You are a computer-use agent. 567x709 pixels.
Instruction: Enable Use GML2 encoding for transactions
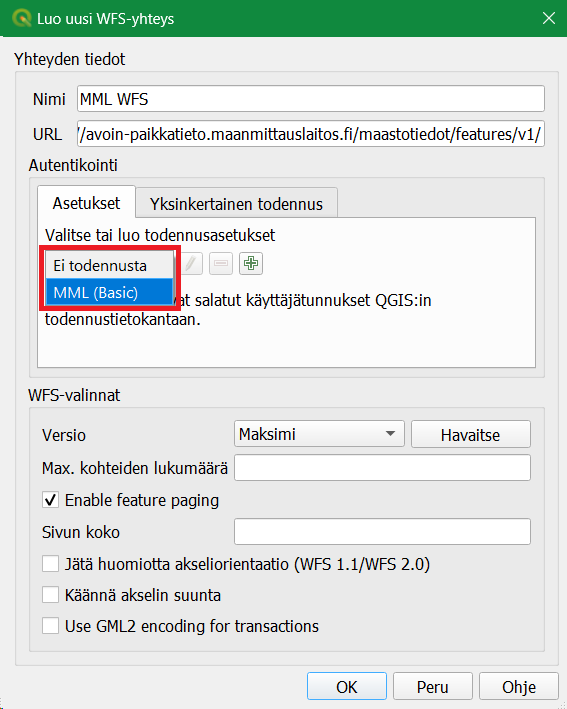tap(51, 626)
